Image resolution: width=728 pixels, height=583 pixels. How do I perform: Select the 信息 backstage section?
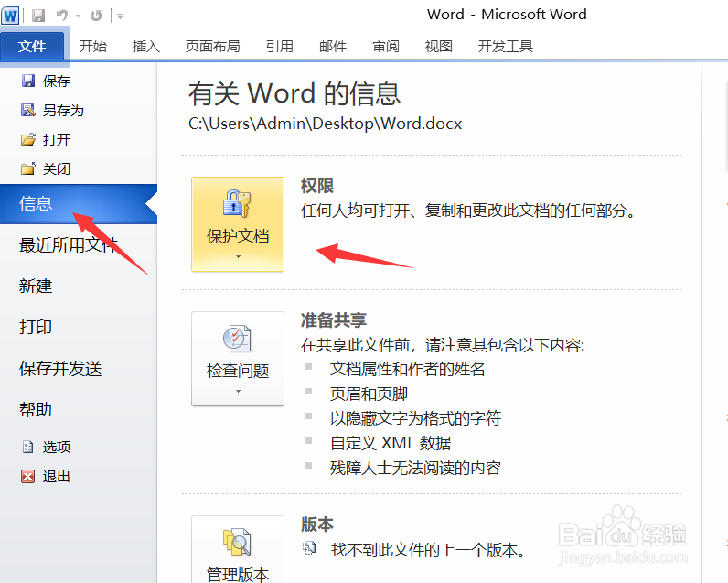(79, 204)
